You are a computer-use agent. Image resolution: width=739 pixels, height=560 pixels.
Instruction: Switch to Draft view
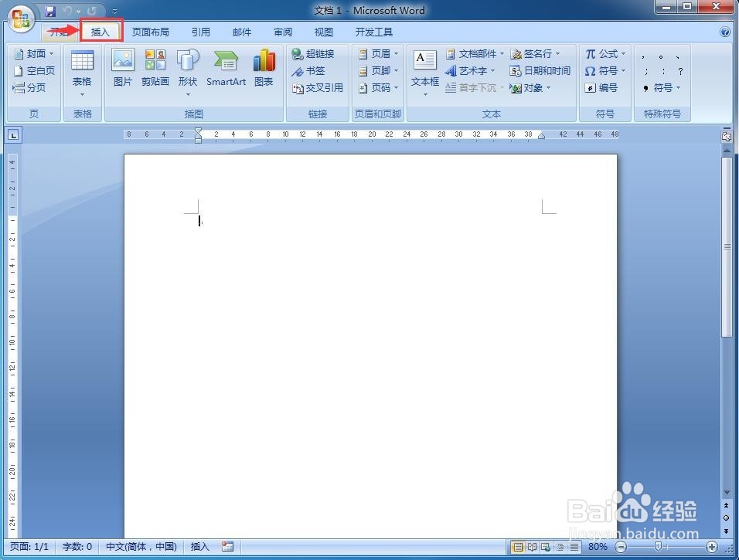(574, 547)
